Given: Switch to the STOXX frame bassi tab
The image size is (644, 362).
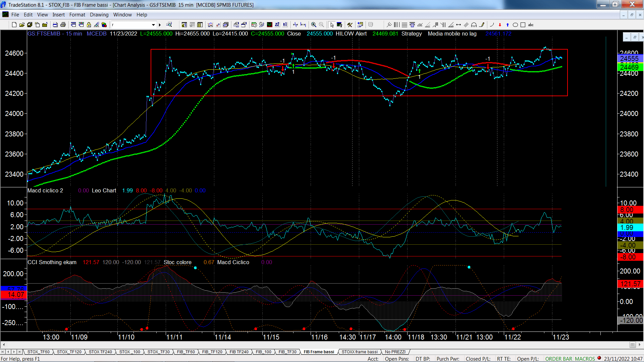Looking at the screenshot, I should point(360,352).
